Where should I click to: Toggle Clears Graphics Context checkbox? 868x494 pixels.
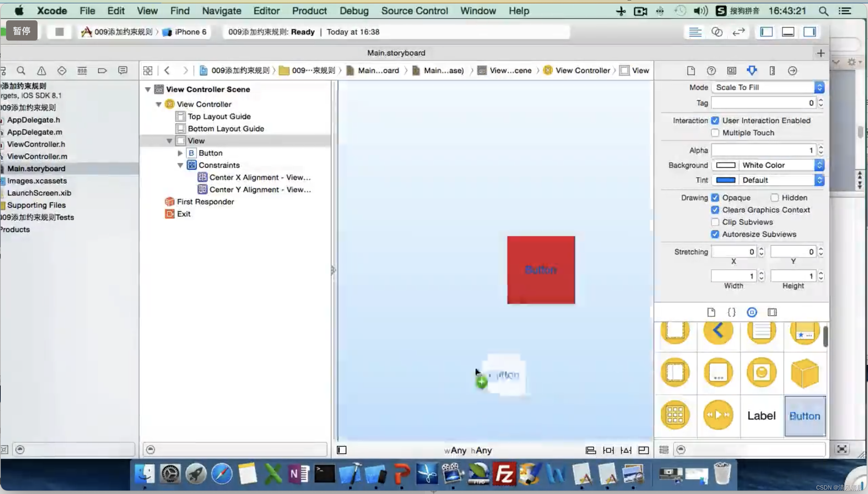(x=715, y=210)
